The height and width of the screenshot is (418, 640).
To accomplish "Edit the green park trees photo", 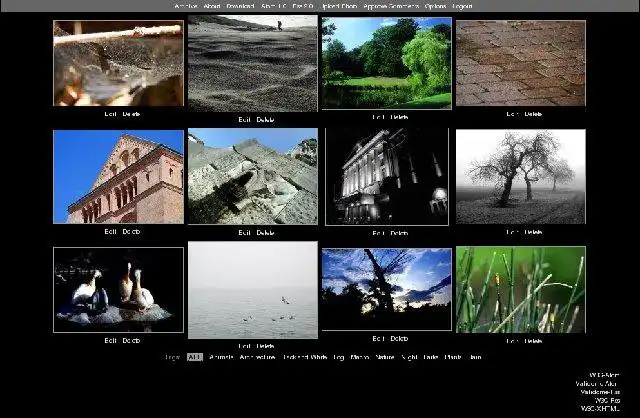I will point(378,117).
